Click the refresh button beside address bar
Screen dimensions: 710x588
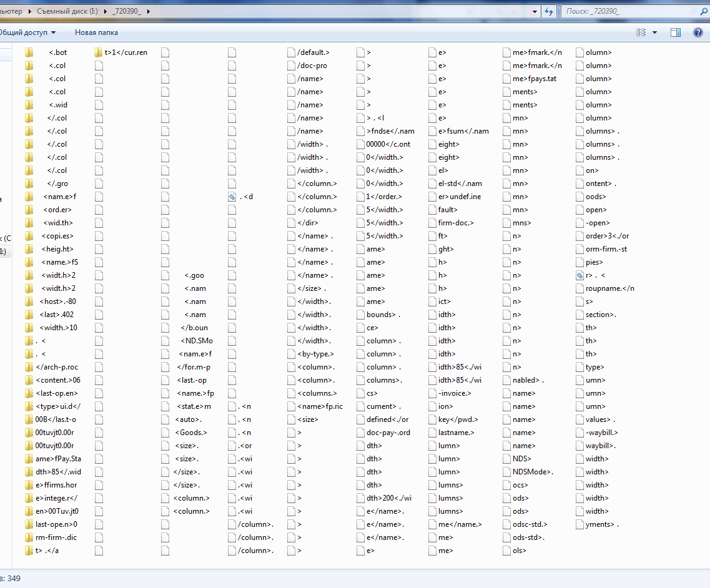tap(550, 11)
